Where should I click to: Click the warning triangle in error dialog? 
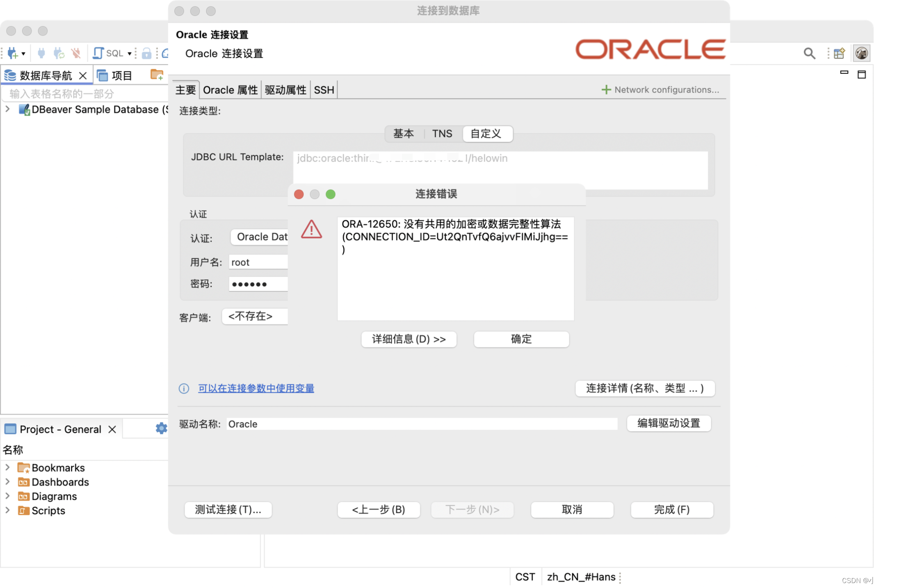coord(311,229)
